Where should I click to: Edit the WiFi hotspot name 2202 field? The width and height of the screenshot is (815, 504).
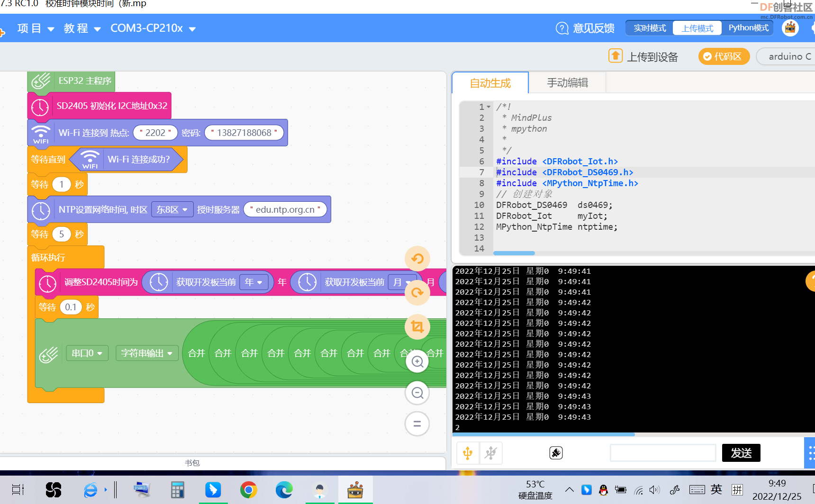click(x=155, y=133)
